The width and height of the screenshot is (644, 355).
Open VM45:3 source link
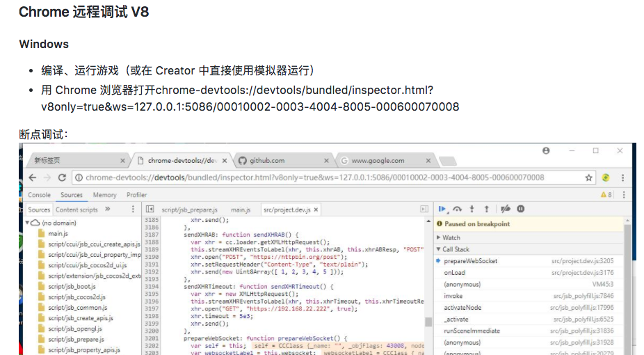coord(602,284)
